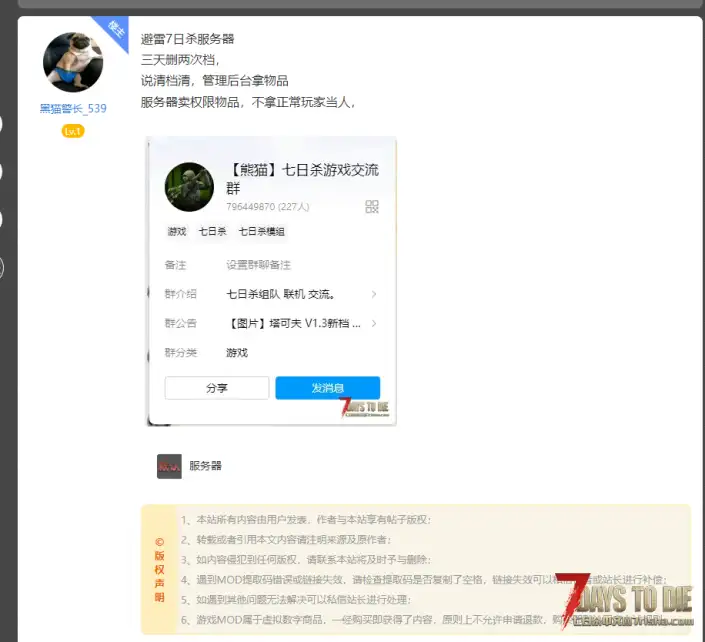Image resolution: width=705 pixels, height=642 pixels.
Task: Click the line 服务器卖权限物品，不拿正常玩家当人
Action: [248, 103]
